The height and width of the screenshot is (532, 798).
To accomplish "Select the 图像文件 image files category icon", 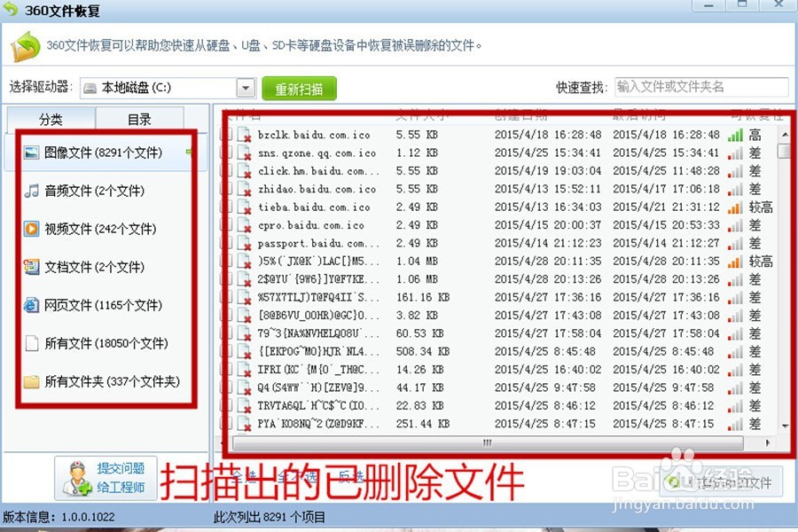I will (x=33, y=153).
